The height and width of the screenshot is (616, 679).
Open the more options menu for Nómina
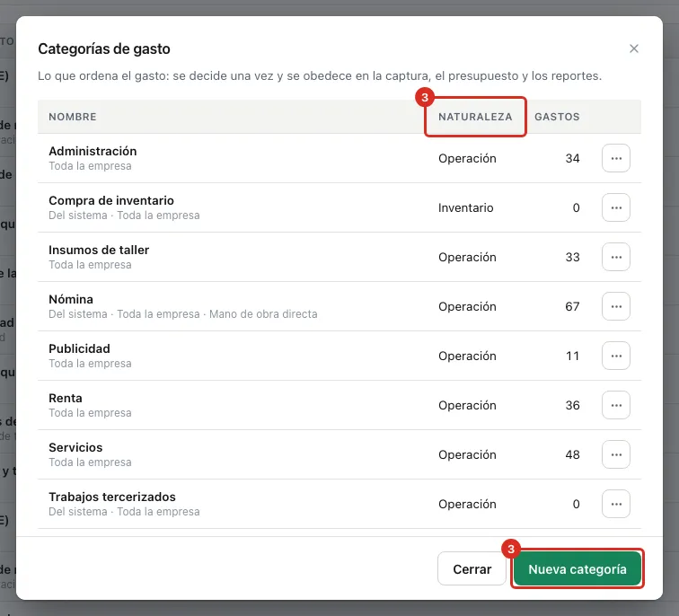(616, 306)
